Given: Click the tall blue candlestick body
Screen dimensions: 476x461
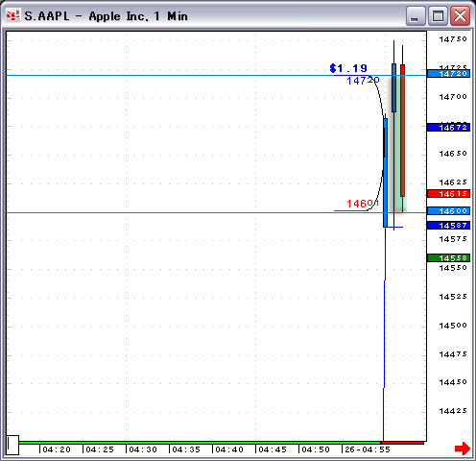Looking at the screenshot, I should [385, 173].
